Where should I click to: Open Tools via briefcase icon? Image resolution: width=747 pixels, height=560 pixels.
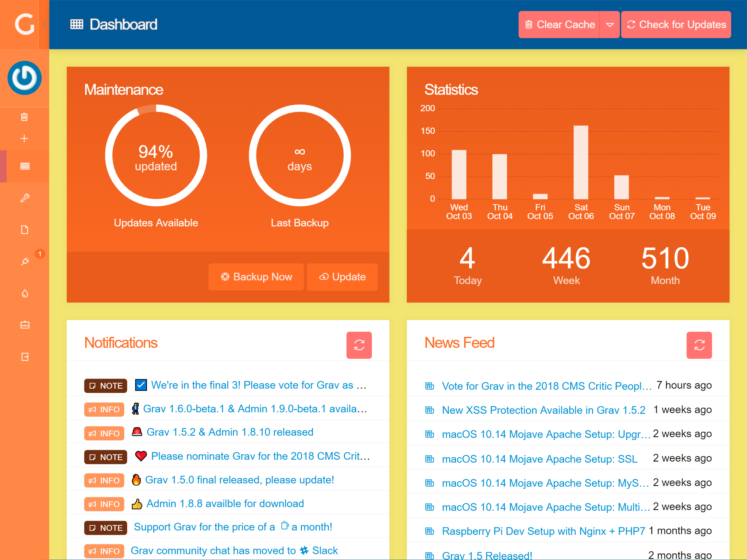click(24, 325)
